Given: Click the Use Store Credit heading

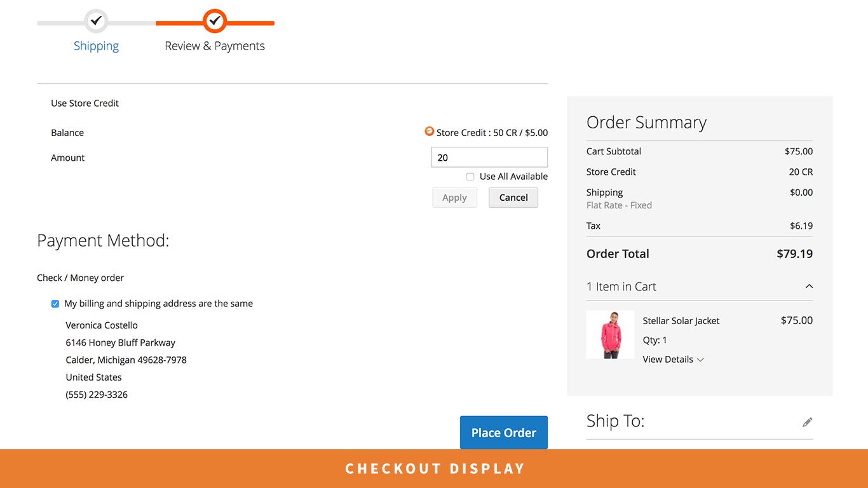Looking at the screenshot, I should pyautogui.click(x=85, y=103).
